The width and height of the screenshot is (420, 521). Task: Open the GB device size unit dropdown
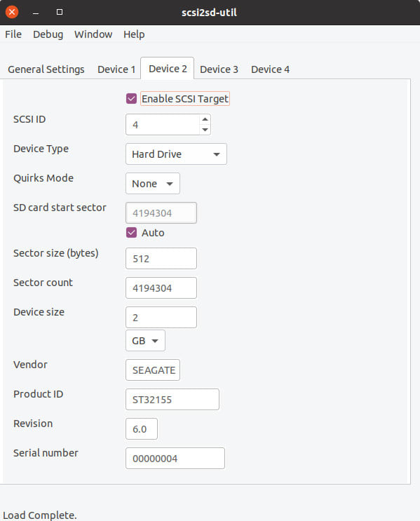pyautogui.click(x=145, y=341)
